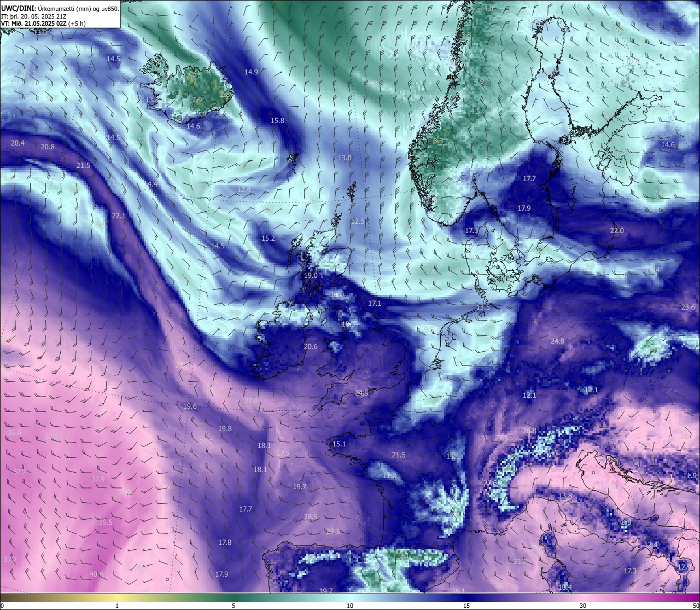700x610 pixels.
Task: Click the UWC/DINI title label
Action: [x=19, y=8]
